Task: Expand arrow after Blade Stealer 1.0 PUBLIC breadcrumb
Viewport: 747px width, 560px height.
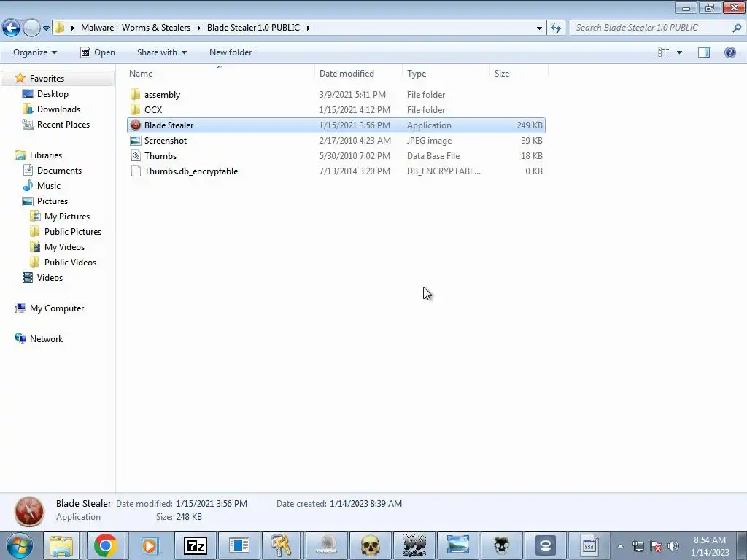Action: click(x=309, y=28)
